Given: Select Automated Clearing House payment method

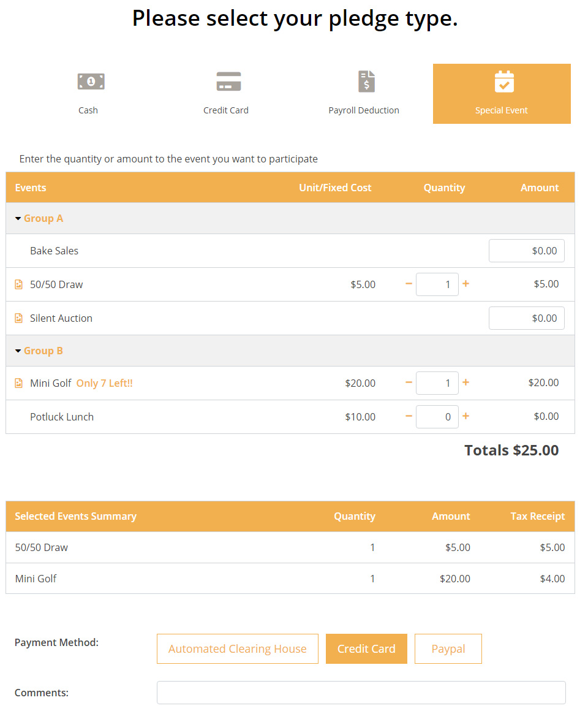Looking at the screenshot, I should [x=237, y=648].
